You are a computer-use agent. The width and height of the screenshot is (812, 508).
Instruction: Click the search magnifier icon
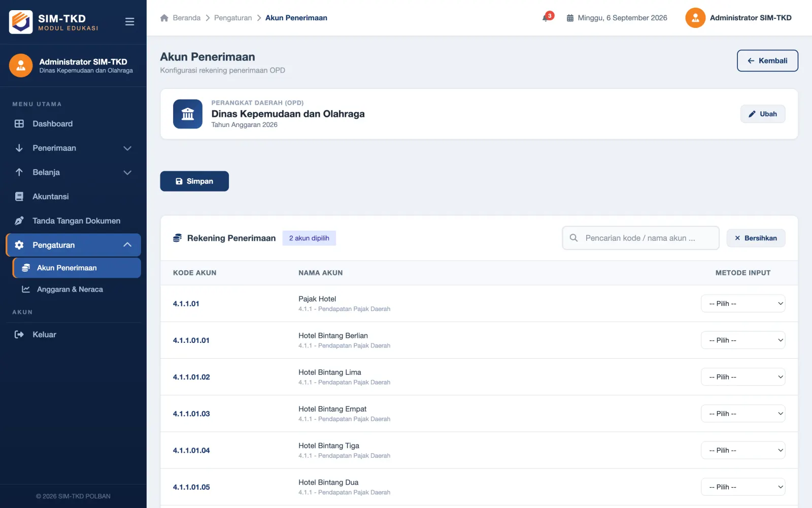(573, 238)
